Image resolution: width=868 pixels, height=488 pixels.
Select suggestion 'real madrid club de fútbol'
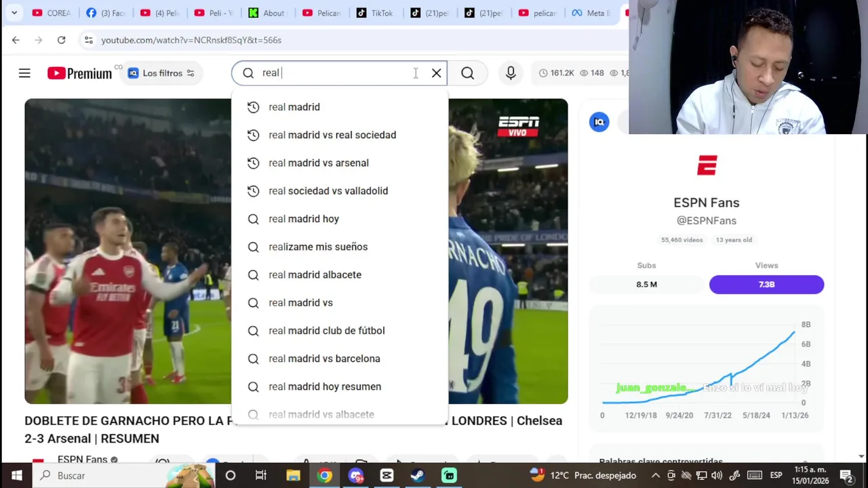[340, 331]
